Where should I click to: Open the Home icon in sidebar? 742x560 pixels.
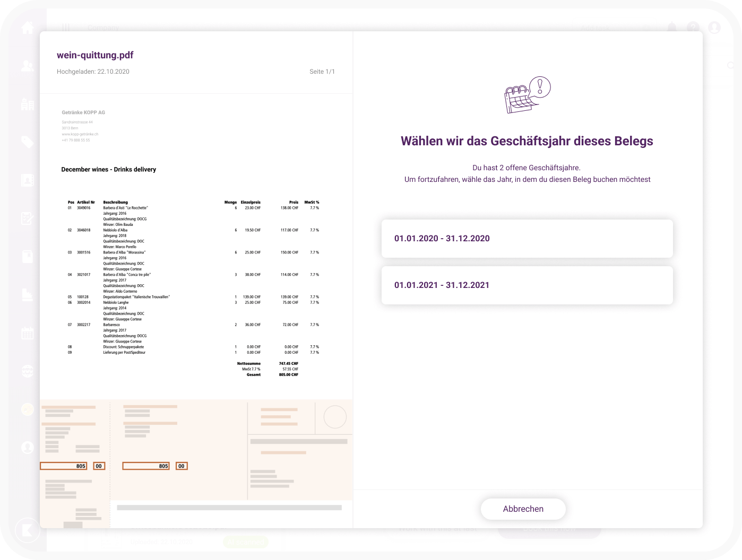coord(28,28)
